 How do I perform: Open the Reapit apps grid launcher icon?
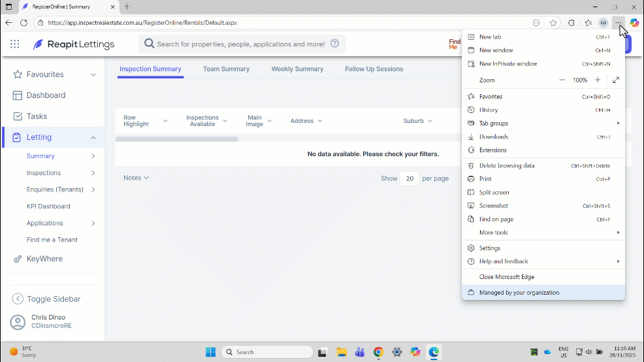(x=15, y=44)
